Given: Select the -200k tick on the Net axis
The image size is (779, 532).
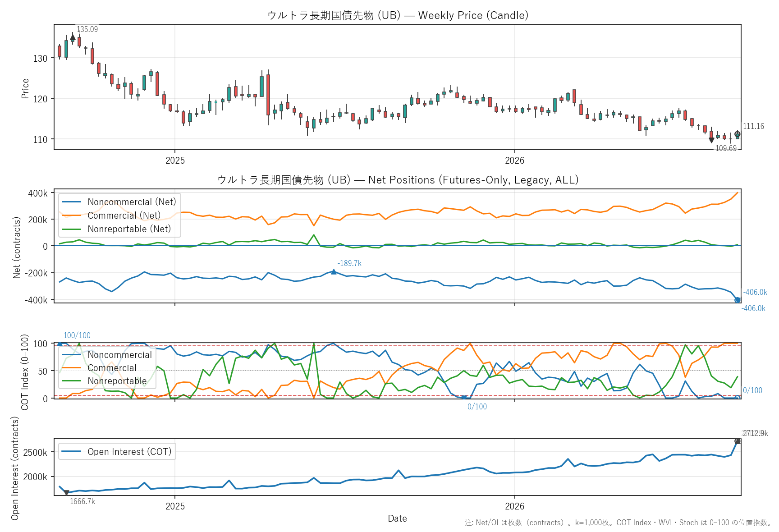Looking at the screenshot, I should (x=36, y=273).
